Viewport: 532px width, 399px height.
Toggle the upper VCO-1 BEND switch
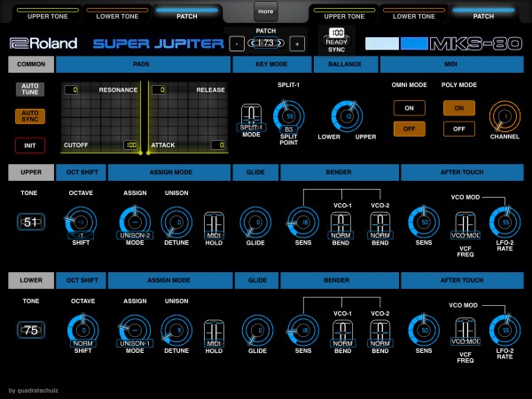click(x=340, y=225)
